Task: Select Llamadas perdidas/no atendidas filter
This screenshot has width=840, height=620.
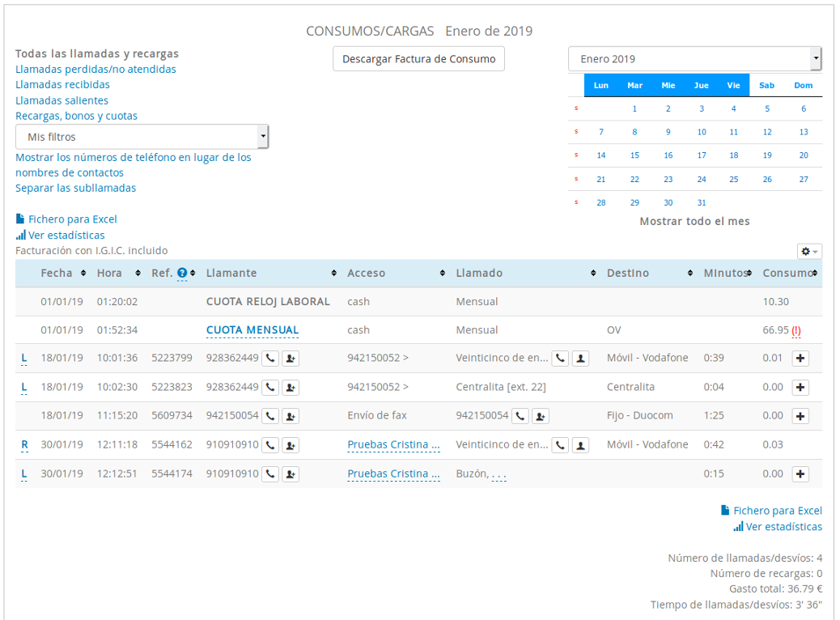Action: pyautogui.click(x=95, y=70)
